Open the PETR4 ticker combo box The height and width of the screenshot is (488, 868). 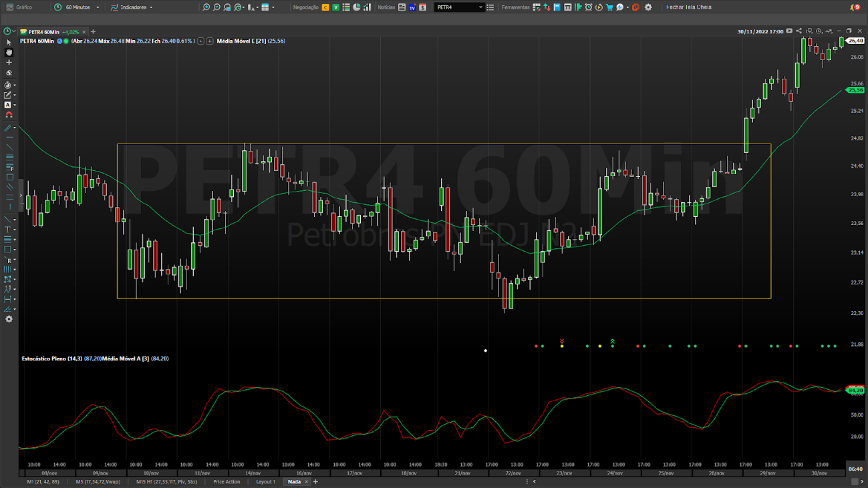459,7
